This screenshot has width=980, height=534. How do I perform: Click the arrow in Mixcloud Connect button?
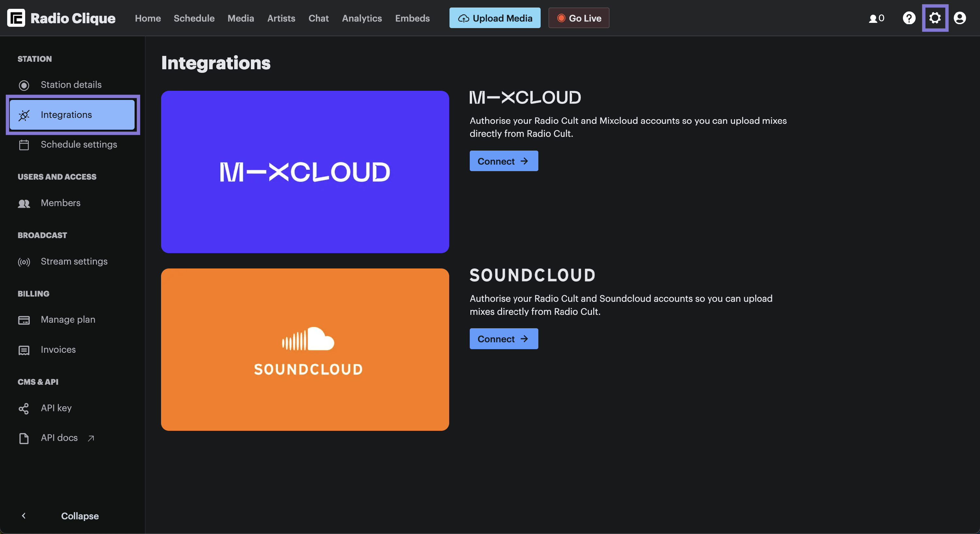coord(524,161)
